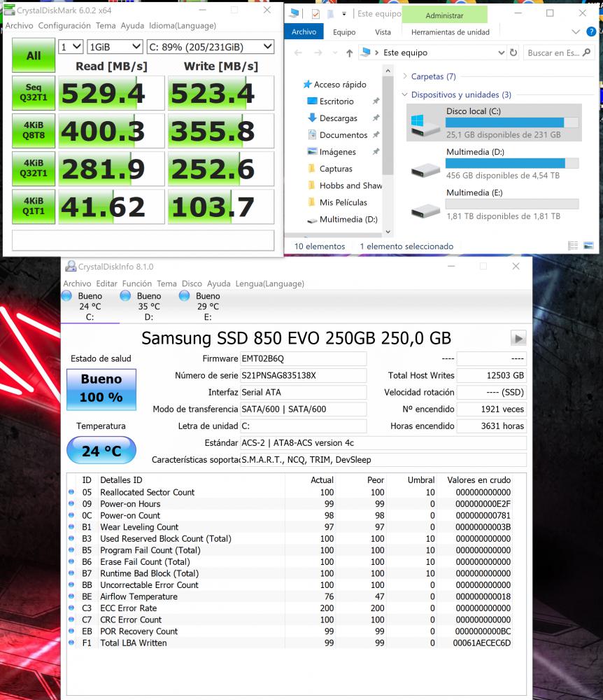Select the Total LBA Written row
The height and width of the screenshot is (700, 603).
[290, 643]
